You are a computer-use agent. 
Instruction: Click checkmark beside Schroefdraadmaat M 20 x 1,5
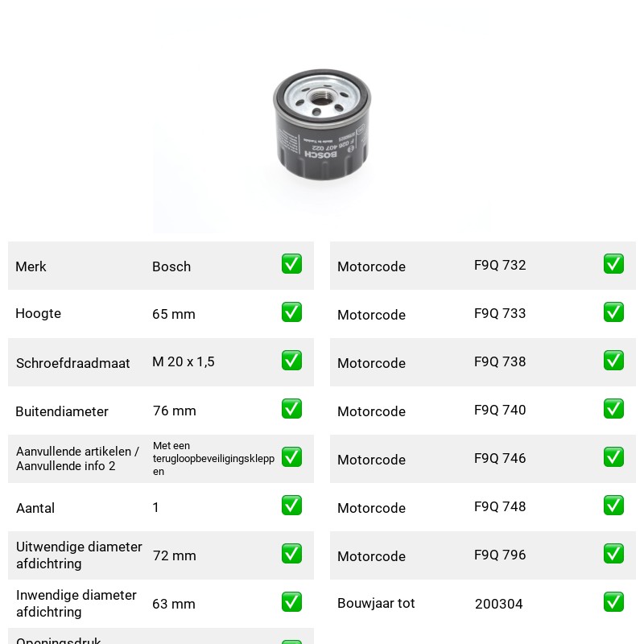(291, 360)
